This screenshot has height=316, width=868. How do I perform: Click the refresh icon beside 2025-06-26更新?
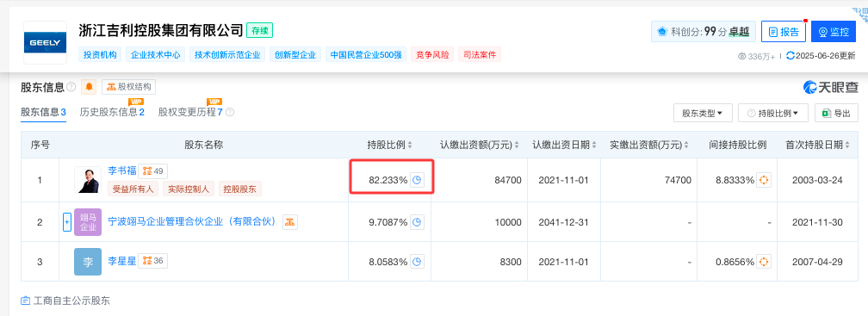pyautogui.click(x=790, y=56)
